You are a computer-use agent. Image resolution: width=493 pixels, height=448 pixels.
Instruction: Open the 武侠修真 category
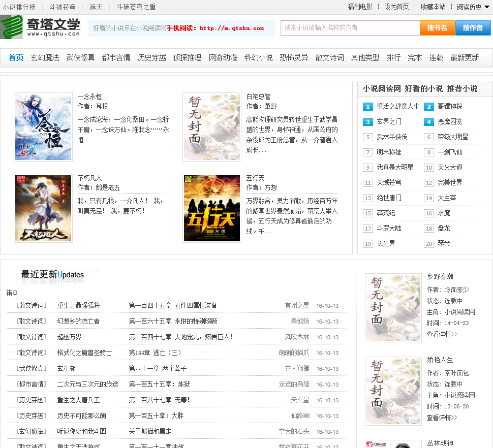(x=80, y=57)
